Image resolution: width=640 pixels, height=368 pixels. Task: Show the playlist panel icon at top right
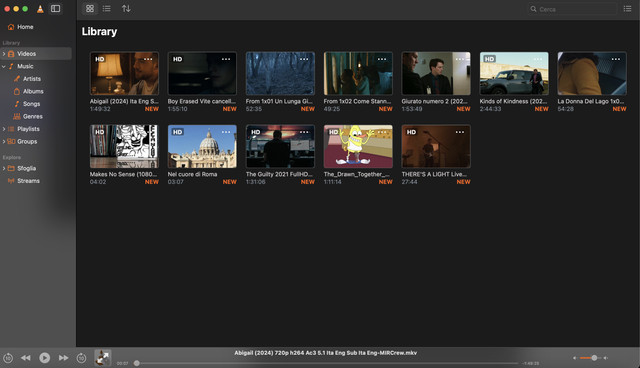[627, 9]
